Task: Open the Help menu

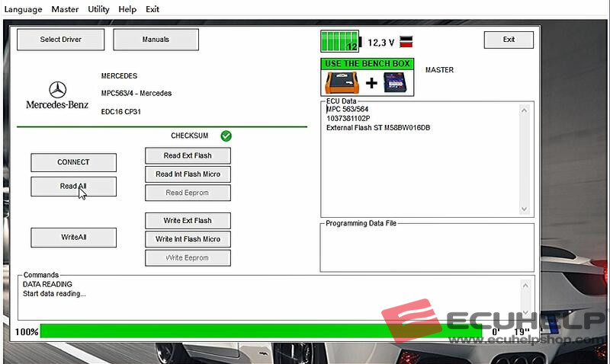Action: [127, 9]
